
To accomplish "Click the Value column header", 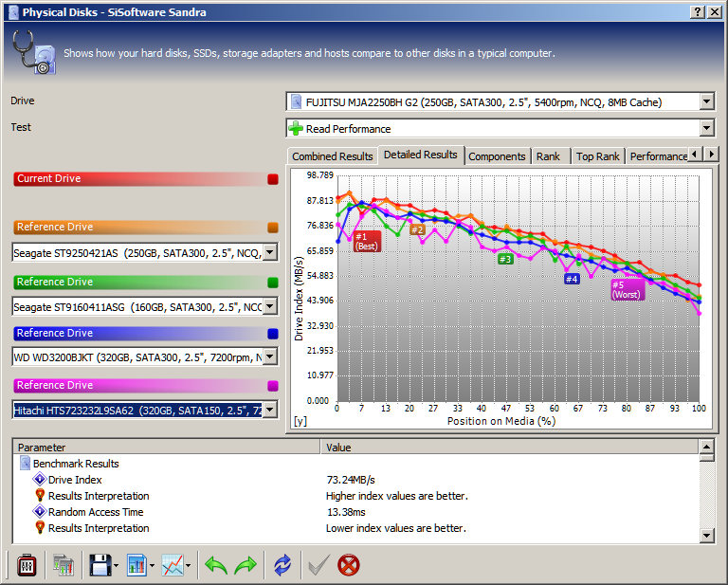I will [510, 448].
